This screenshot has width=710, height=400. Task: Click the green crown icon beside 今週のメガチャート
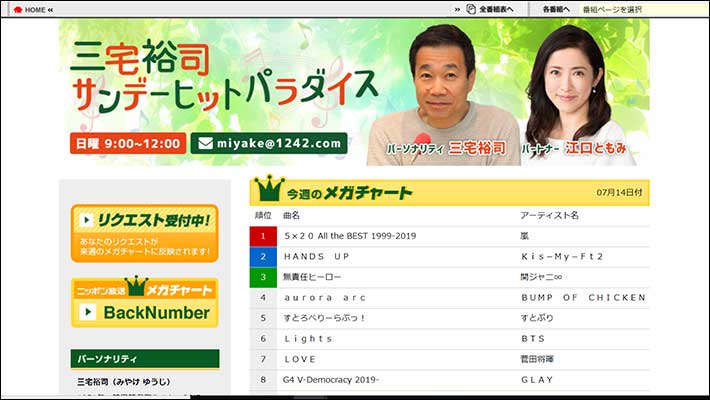[269, 188]
